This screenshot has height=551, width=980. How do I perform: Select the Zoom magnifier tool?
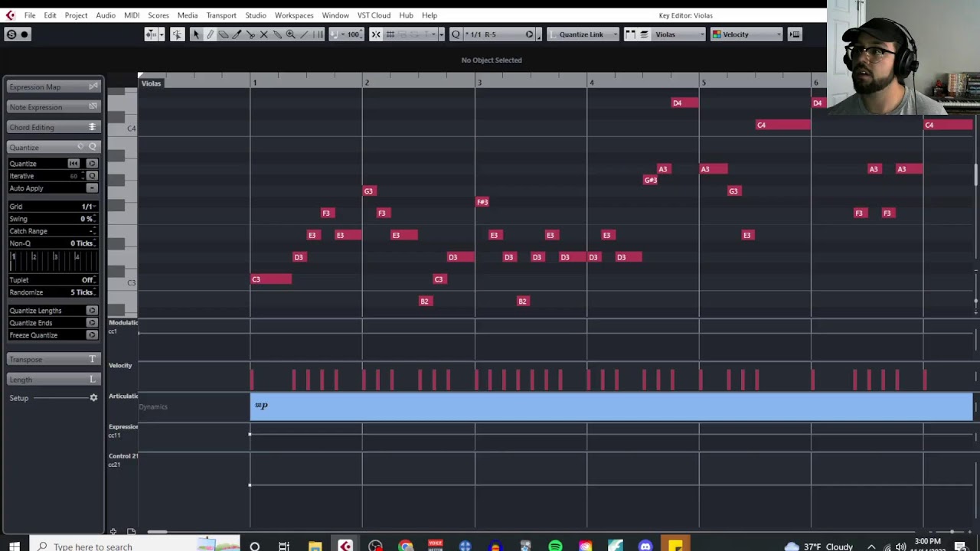pyautogui.click(x=291, y=34)
